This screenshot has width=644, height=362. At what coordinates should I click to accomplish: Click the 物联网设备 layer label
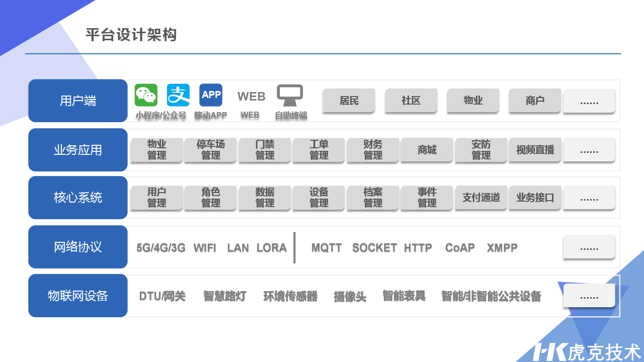(78, 296)
